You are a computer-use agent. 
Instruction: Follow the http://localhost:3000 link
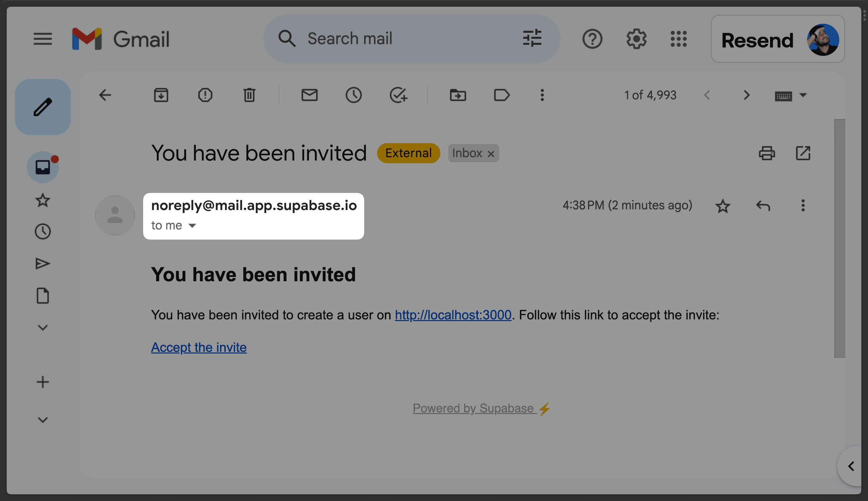click(453, 314)
